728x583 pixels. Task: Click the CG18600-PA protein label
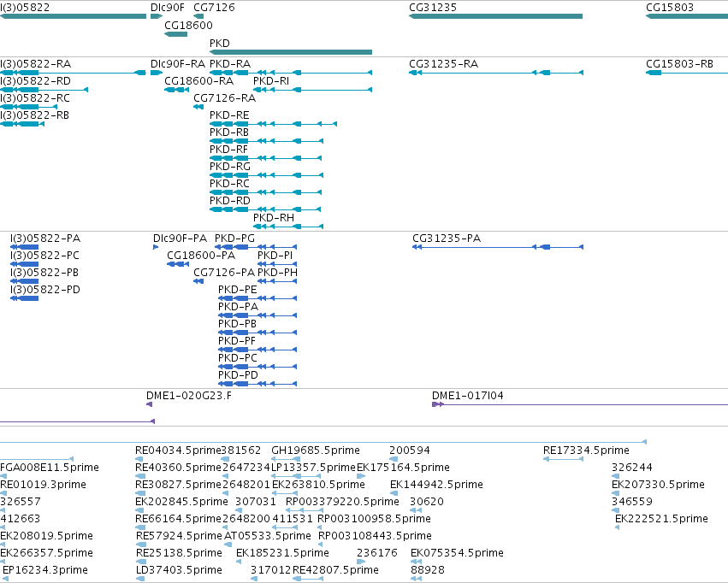click(x=201, y=255)
